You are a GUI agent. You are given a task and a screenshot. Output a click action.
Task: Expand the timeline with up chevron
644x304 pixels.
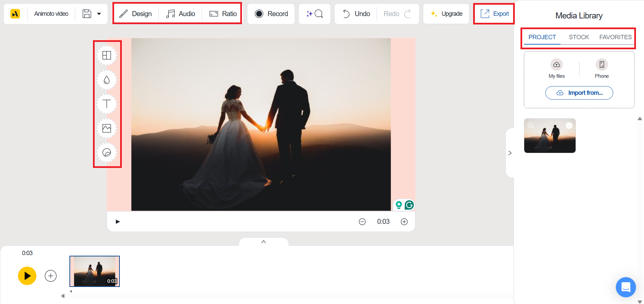[263, 242]
